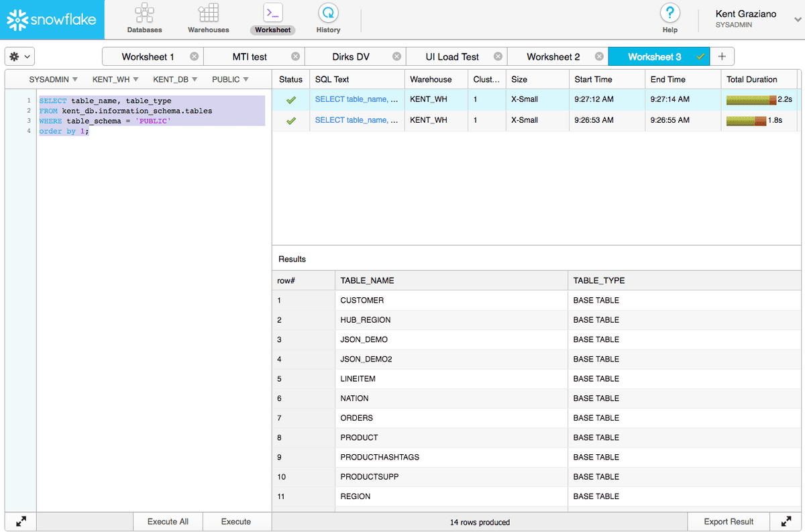
Task: Select the JSON_DEMO2 table name cell
Action: (451, 359)
